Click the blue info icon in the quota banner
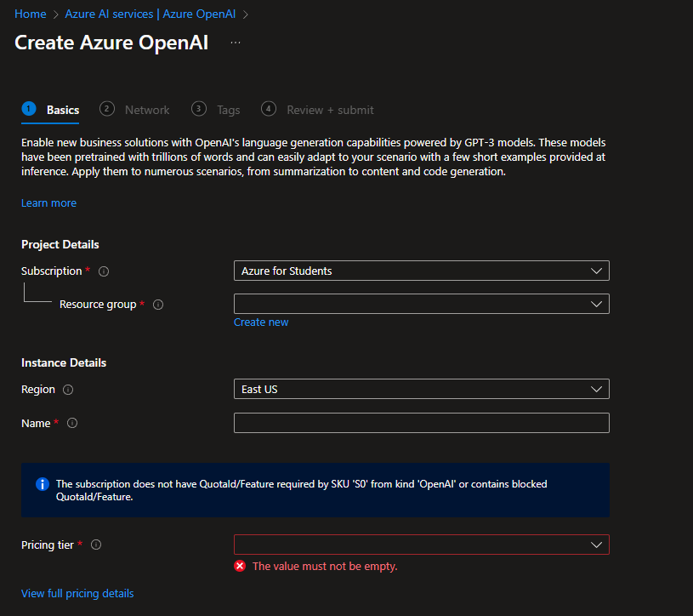The image size is (693, 616). tap(42, 483)
